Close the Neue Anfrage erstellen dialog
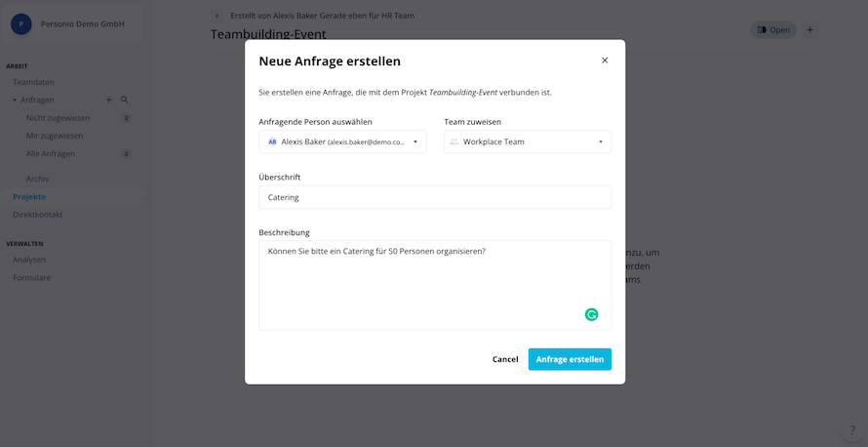The width and height of the screenshot is (868, 447). point(605,61)
